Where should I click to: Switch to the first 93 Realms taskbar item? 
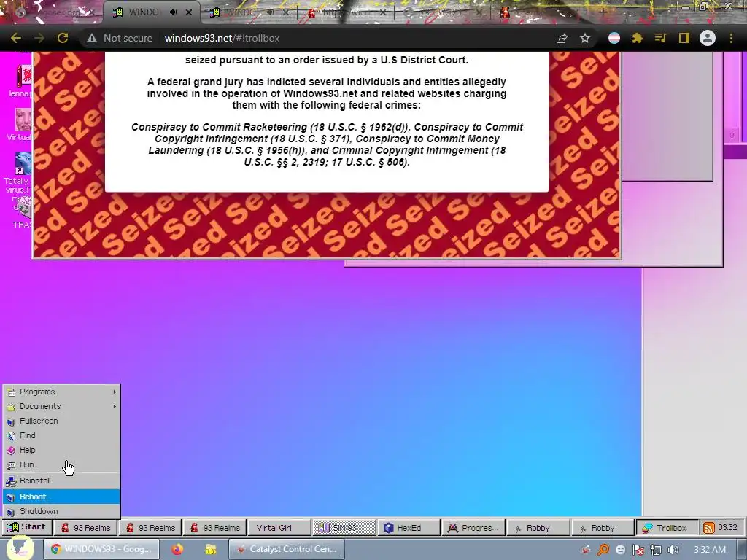click(85, 528)
